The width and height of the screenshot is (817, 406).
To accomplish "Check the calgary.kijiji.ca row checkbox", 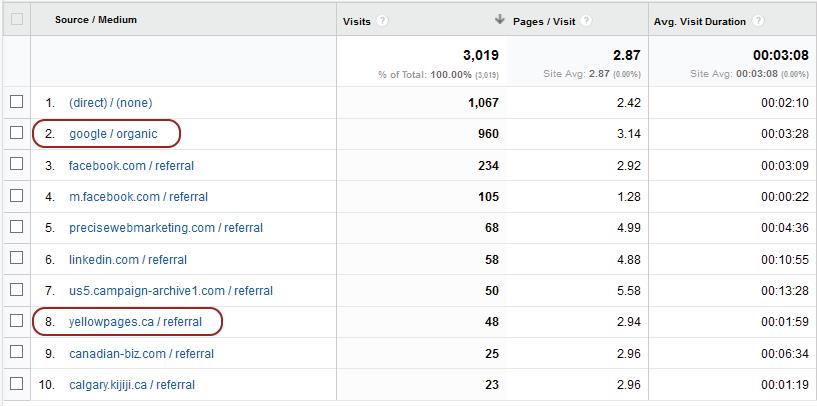I will [x=16, y=384].
